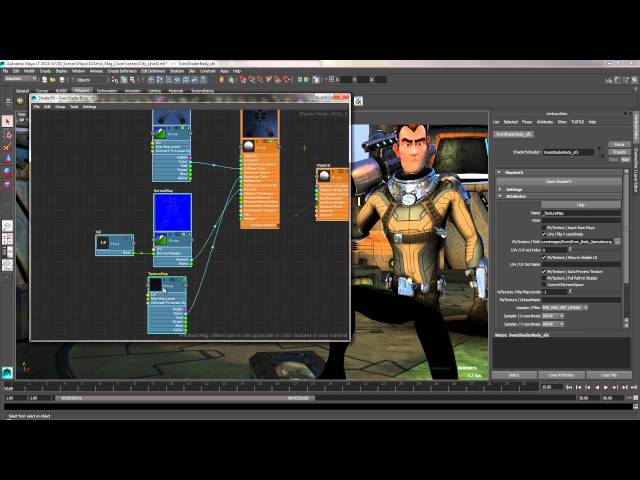Open the Skeleton menu in Maya menu bar
The image size is (640, 480).
pyautogui.click(x=177, y=71)
